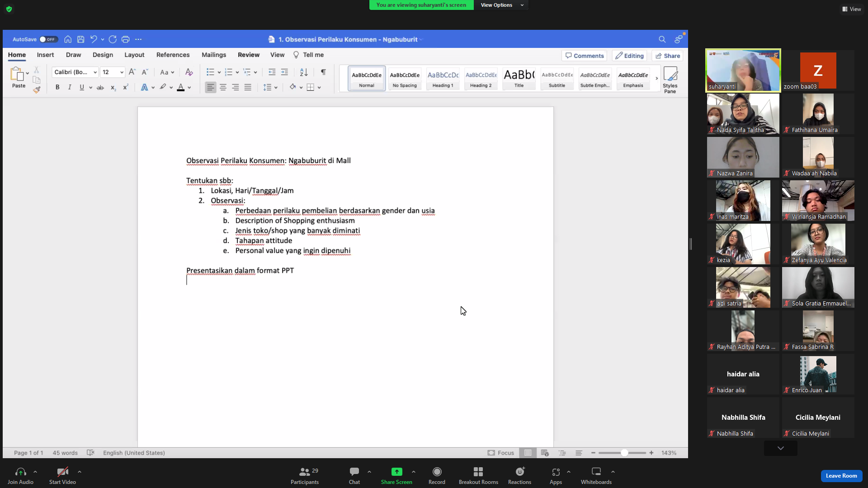Viewport: 868px width, 488px height.
Task: Apply Superscript formatting
Action: coord(126,87)
